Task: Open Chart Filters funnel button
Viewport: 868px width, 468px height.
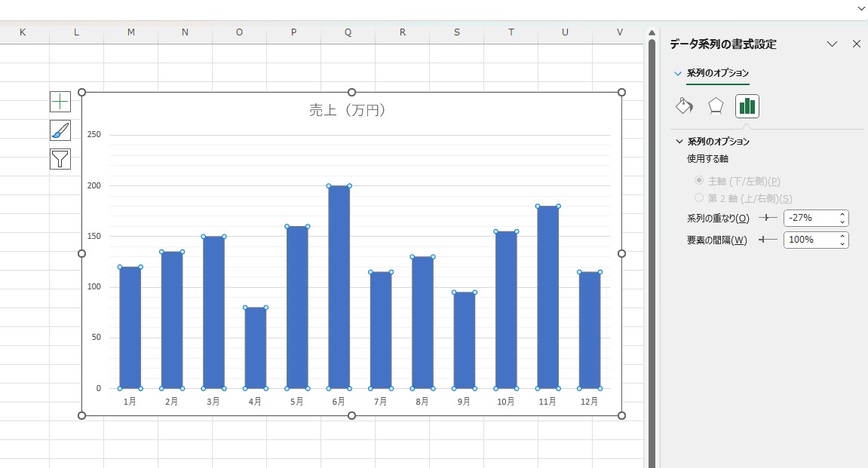Action: click(x=60, y=158)
